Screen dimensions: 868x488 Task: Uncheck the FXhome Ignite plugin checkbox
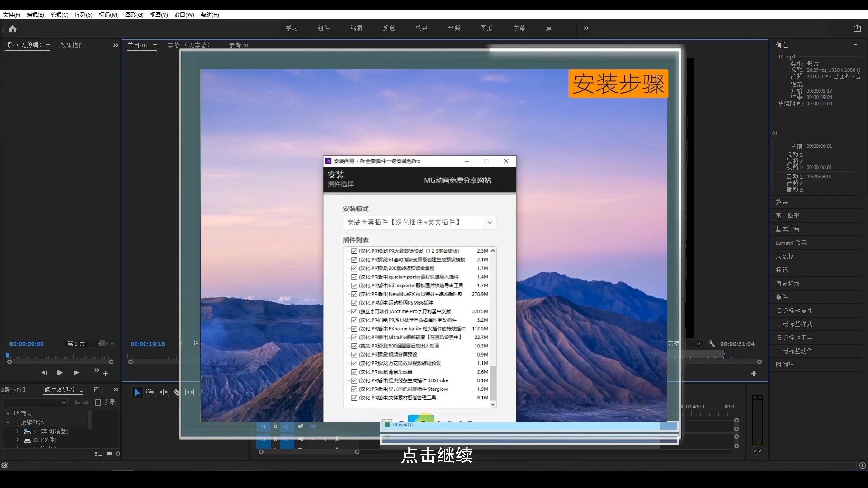tap(354, 329)
